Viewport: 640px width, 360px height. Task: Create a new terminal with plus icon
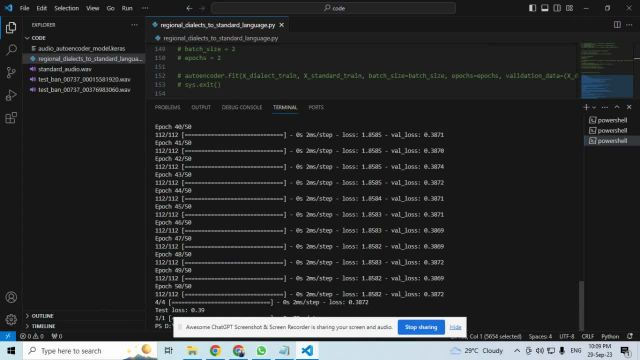(586, 107)
